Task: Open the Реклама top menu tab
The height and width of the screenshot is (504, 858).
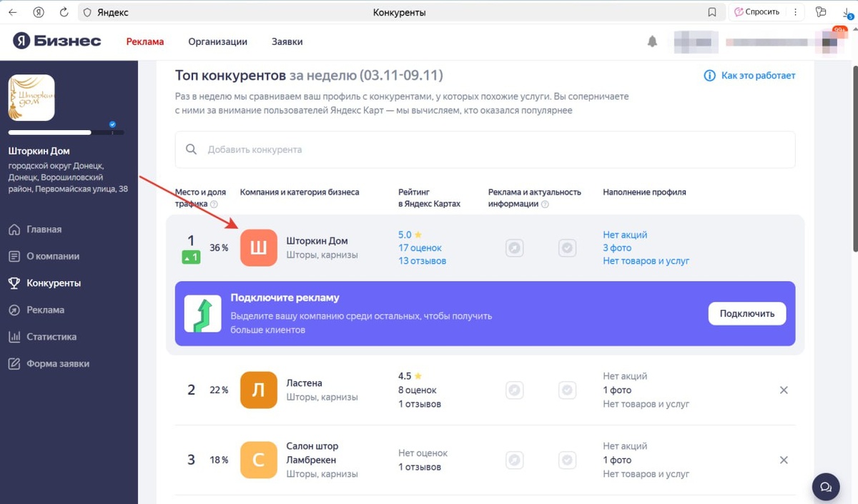Action: (x=145, y=41)
